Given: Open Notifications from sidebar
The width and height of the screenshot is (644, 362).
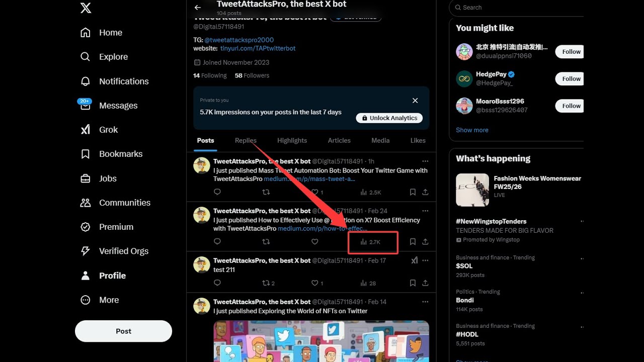Looking at the screenshot, I should [x=124, y=81].
